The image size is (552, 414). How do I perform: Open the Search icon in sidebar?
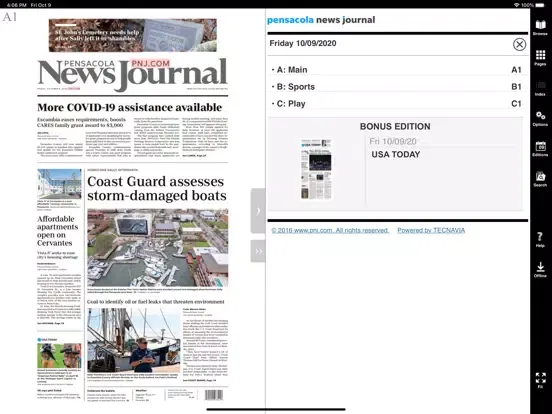(x=540, y=179)
